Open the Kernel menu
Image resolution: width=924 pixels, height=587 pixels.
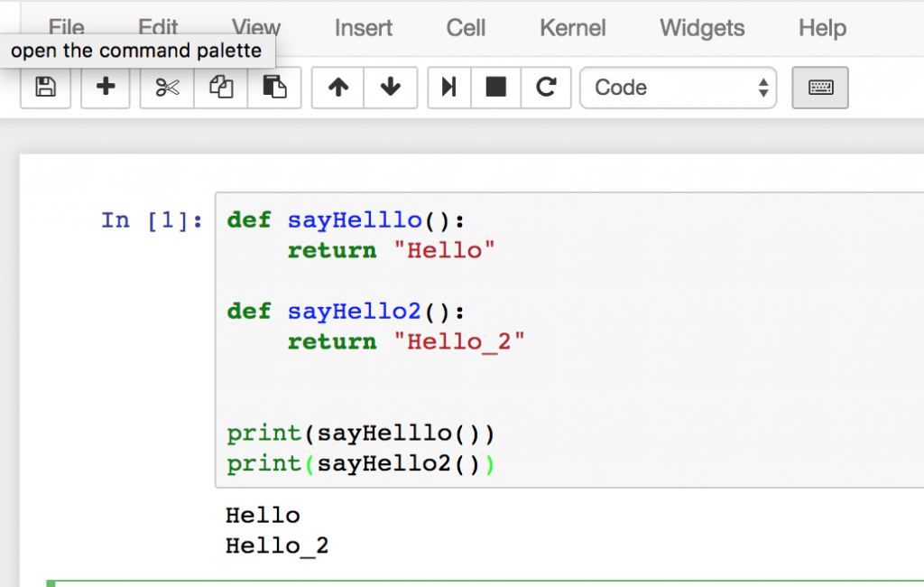pos(573,28)
